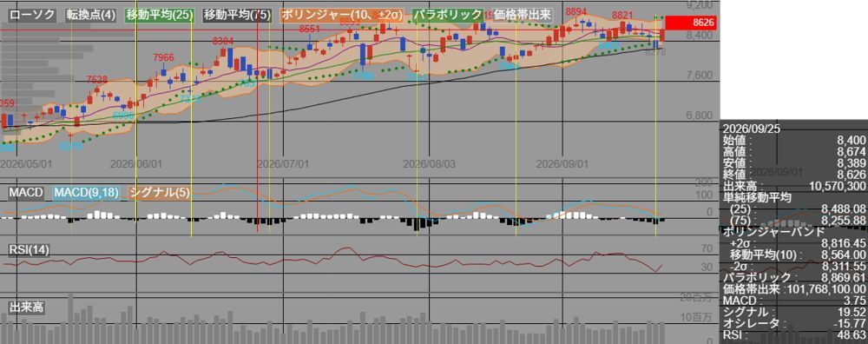Select the 出来高 volume panel title label
This screenshot has height=344, width=868.
26,307
